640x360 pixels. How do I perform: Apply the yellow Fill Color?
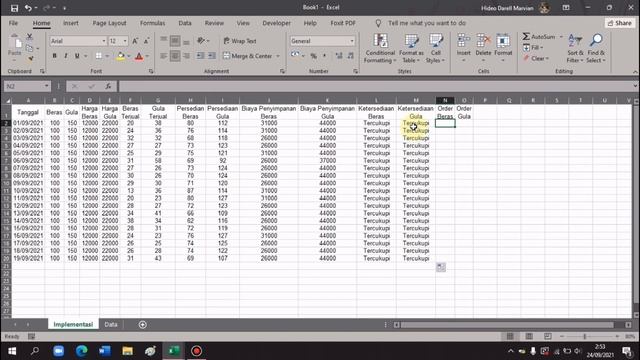point(120,56)
